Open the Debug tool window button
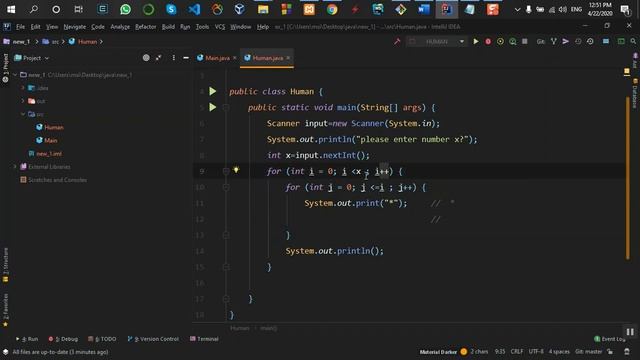640x360 pixels. (63, 339)
